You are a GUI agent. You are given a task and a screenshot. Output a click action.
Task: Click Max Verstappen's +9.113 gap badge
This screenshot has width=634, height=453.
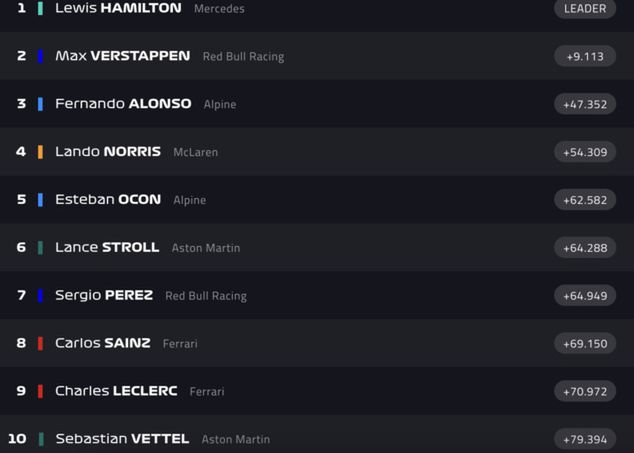(x=585, y=56)
